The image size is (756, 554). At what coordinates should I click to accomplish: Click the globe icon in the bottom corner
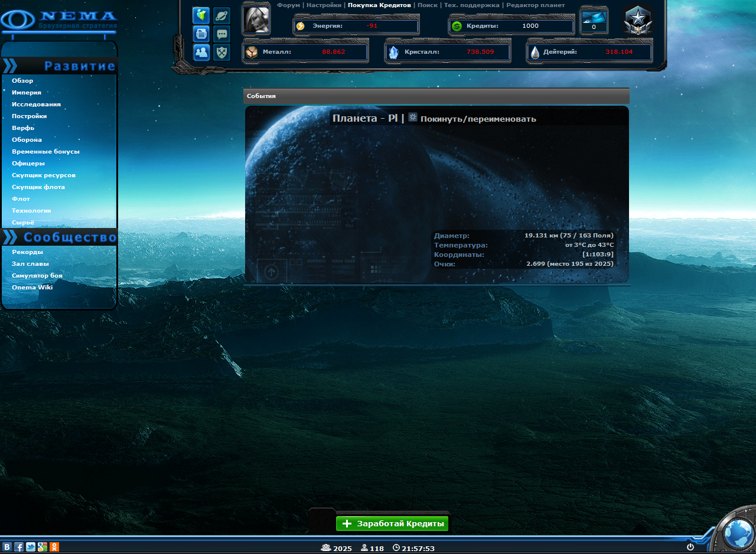click(x=738, y=534)
